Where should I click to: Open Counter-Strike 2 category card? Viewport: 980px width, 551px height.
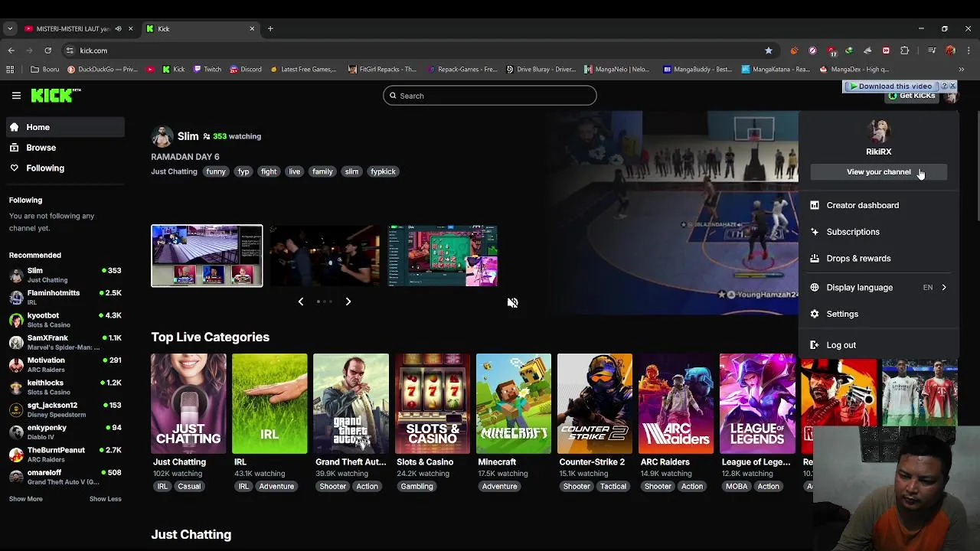pos(594,403)
